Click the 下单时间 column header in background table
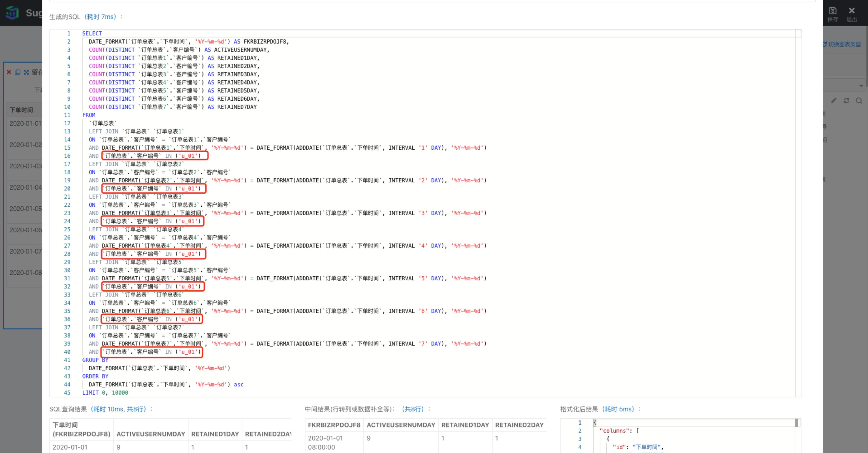The image size is (868, 453). [21, 110]
